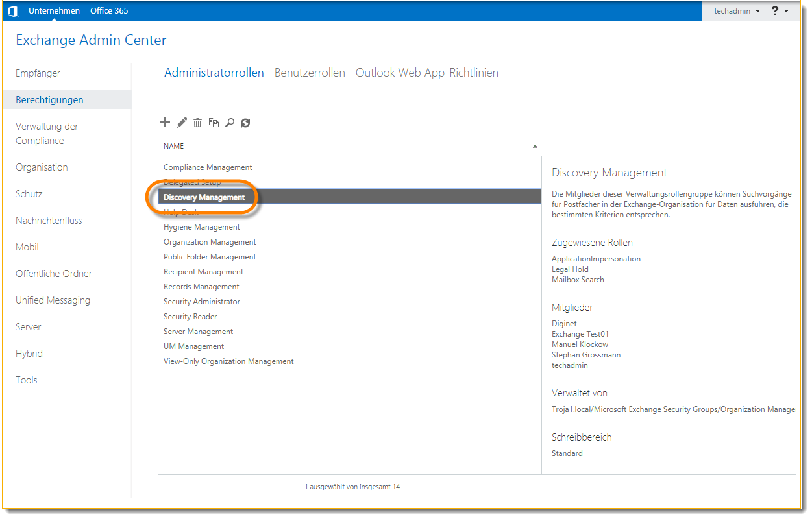Open Outlook Web App-Richtlinien tab
The width and height of the screenshot is (812, 519).
[426, 73]
